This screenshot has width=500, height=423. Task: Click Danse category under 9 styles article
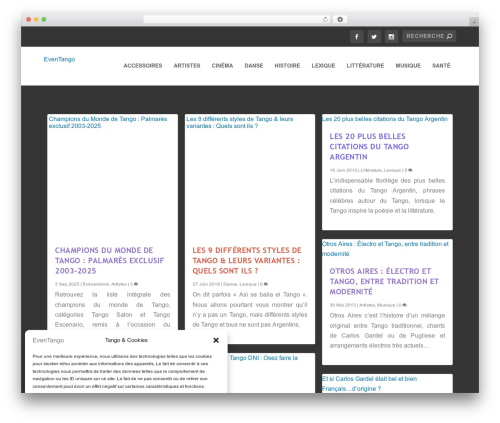230,284
